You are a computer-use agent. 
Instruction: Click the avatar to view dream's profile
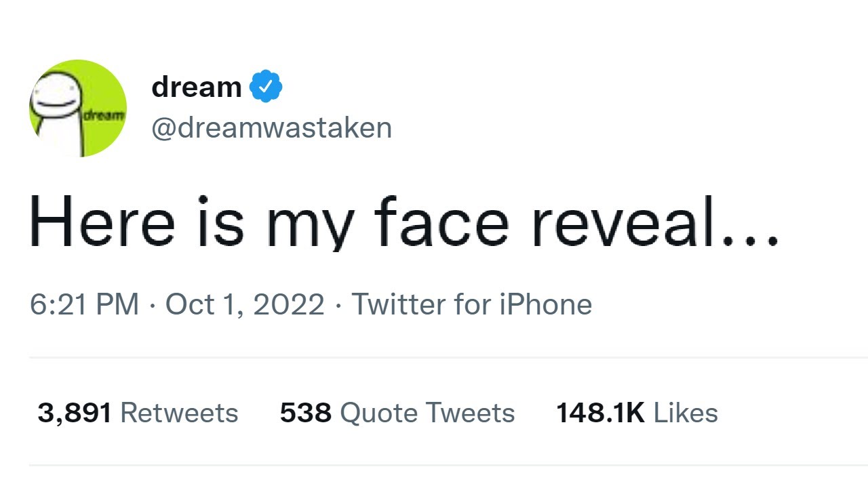pos(77,107)
